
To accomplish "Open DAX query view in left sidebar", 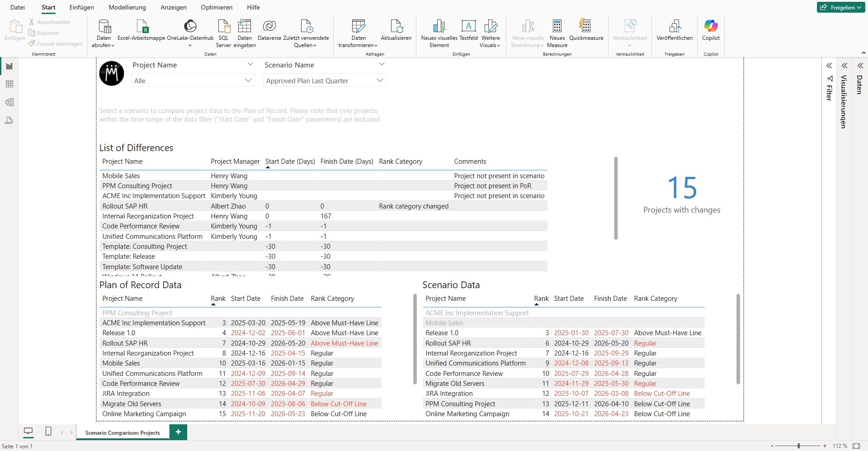I will pyautogui.click(x=9, y=120).
